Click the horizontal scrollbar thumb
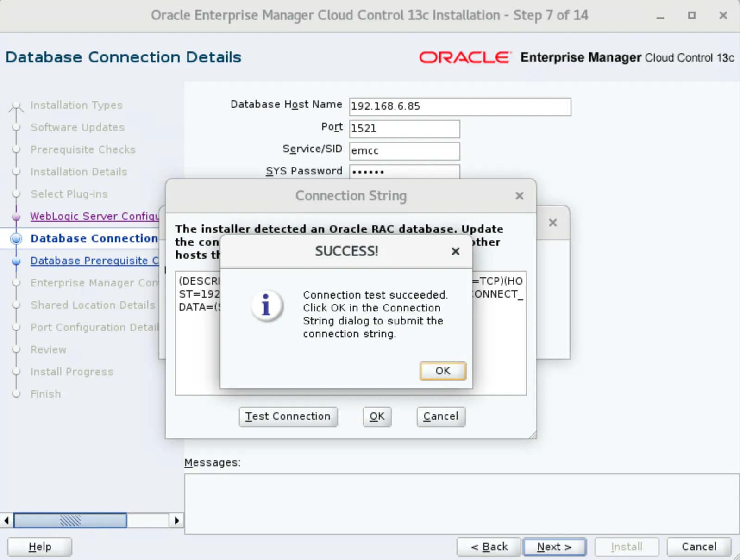 [x=70, y=520]
